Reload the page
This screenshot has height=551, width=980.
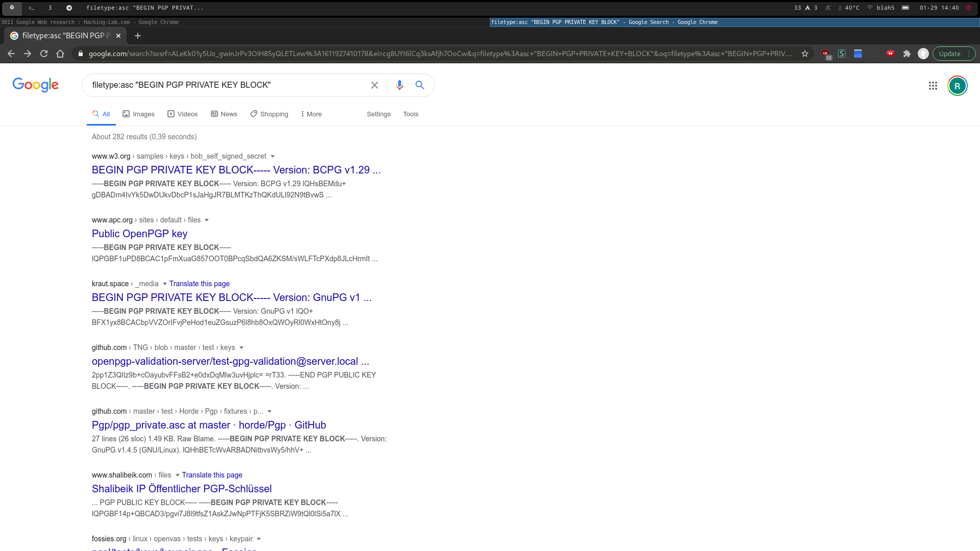pyautogui.click(x=44, y=53)
